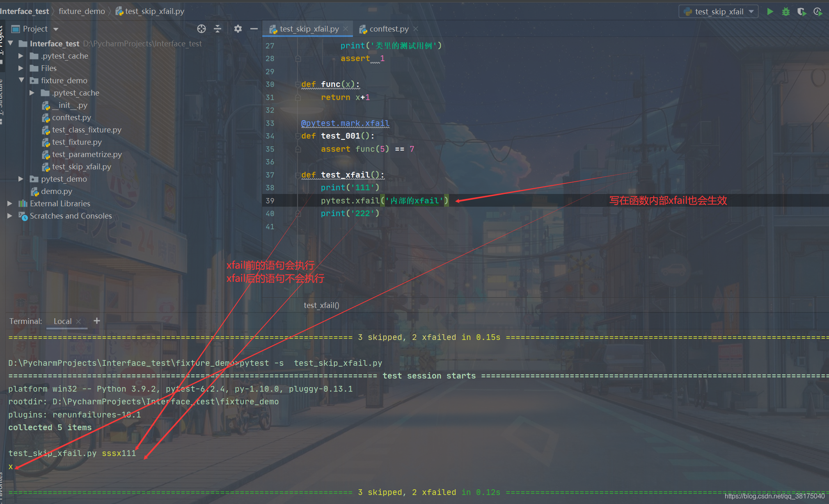This screenshot has height=504, width=829.
Task: Expand the top-level .pytest_cache folder
Action: 21,56
